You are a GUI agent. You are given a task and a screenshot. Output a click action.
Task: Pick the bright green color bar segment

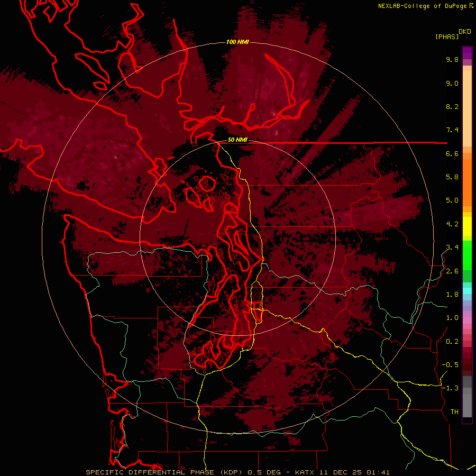pyautogui.click(x=467, y=254)
